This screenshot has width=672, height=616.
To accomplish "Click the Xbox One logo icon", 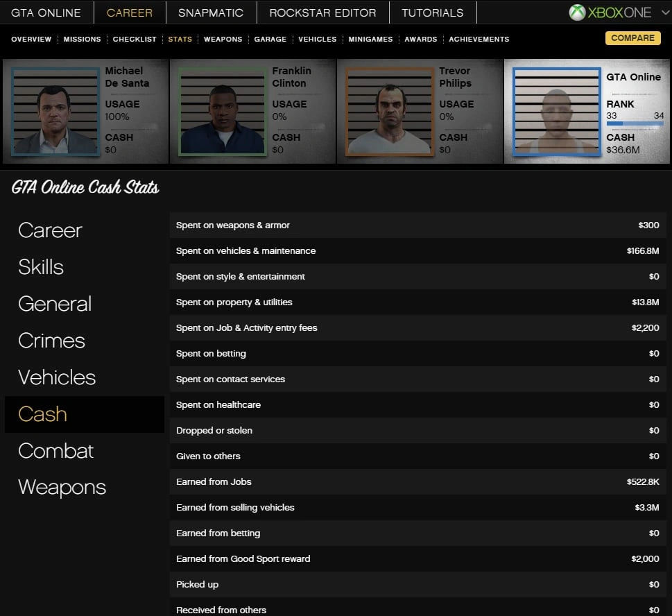I will pyautogui.click(x=577, y=12).
